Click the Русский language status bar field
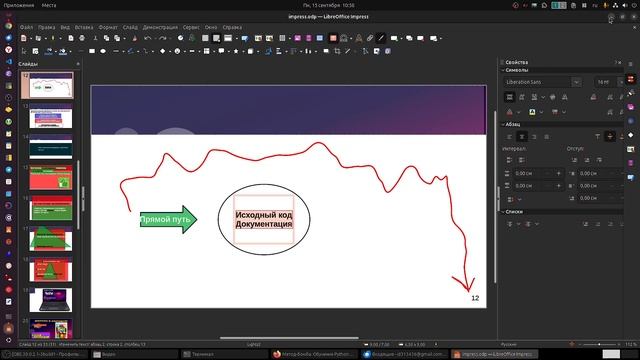640x360 pixels. (509, 344)
